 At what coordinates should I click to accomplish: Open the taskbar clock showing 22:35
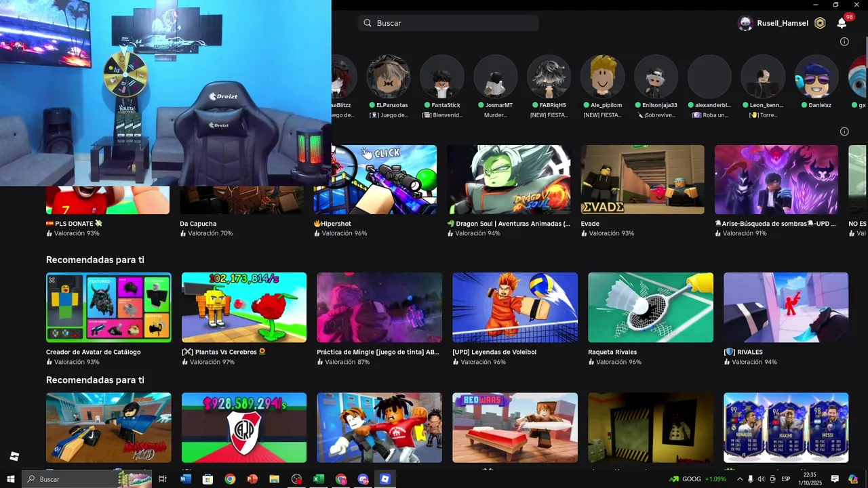(x=810, y=479)
